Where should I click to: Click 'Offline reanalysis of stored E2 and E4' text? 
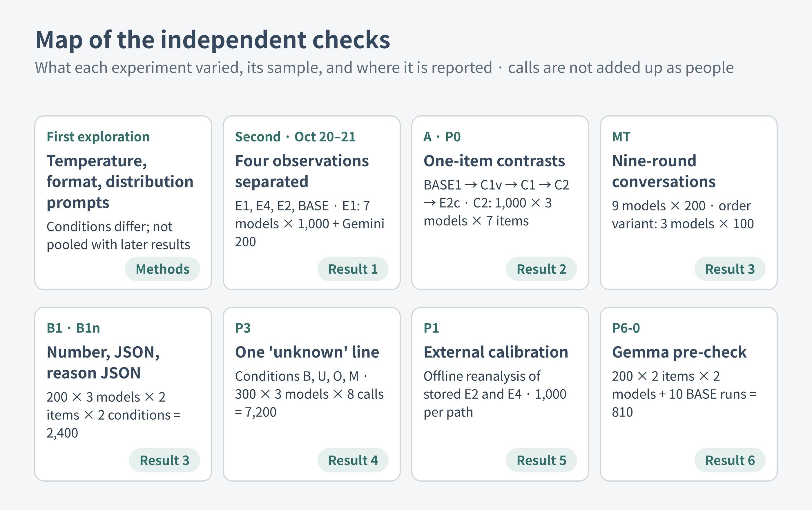pyautogui.click(x=495, y=394)
